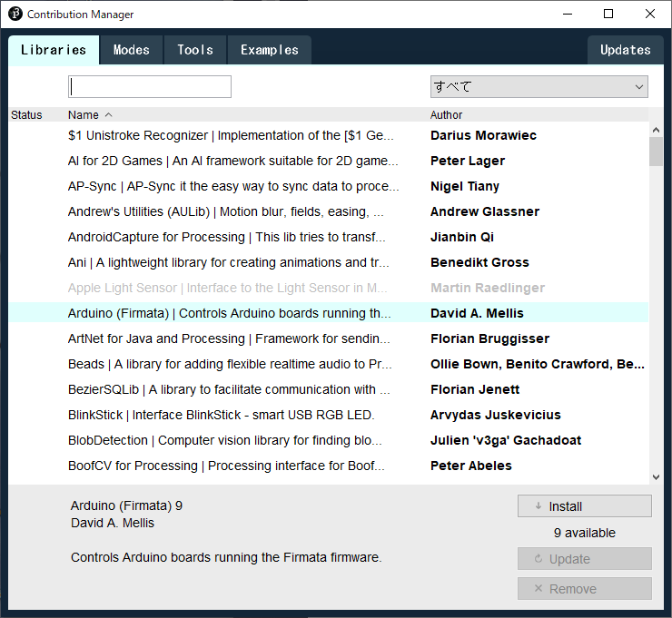The image size is (672, 618).
Task: Switch to the Examples tab
Action: (269, 50)
